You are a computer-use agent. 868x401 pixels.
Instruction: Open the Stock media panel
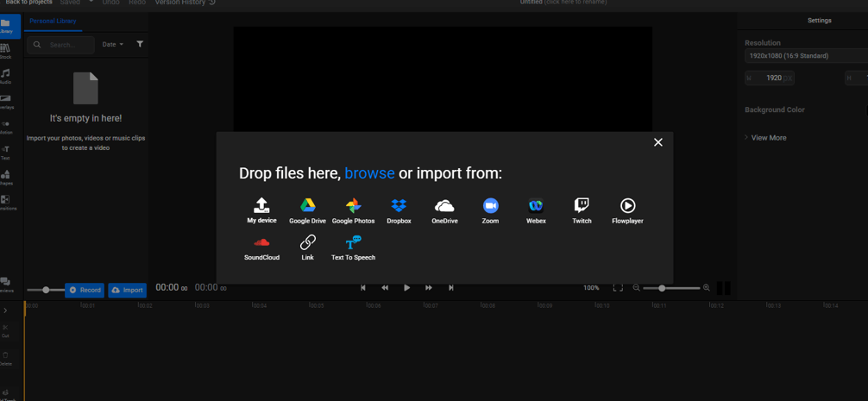(x=5, y=52)
